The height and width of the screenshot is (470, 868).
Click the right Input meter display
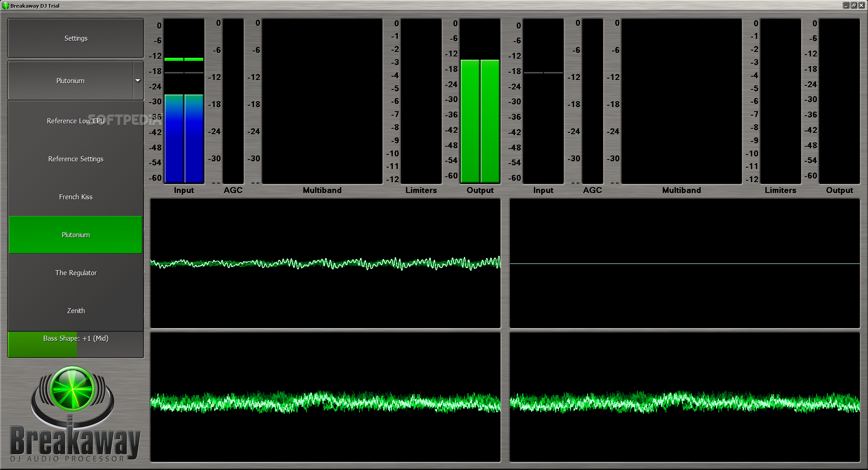[x=543, y=101]
